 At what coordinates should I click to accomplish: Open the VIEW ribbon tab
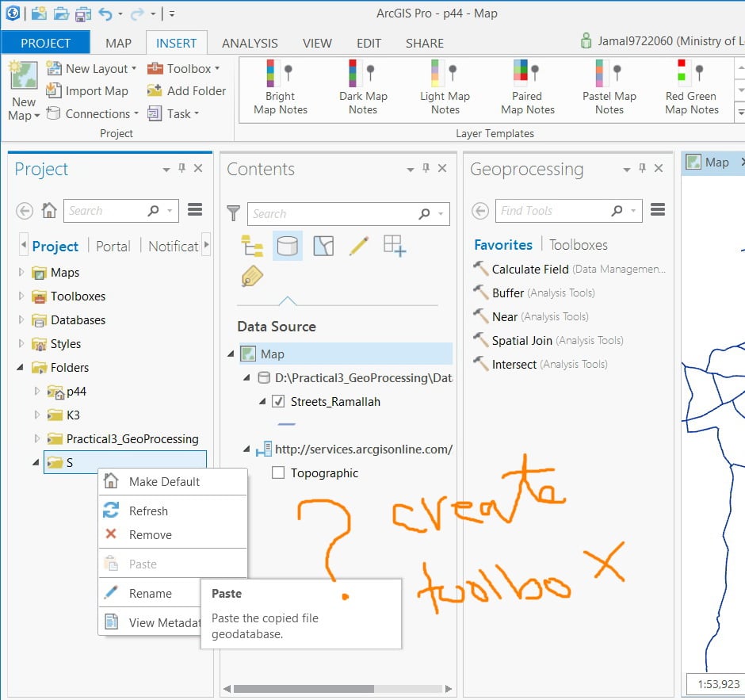[x=317, y=43]
